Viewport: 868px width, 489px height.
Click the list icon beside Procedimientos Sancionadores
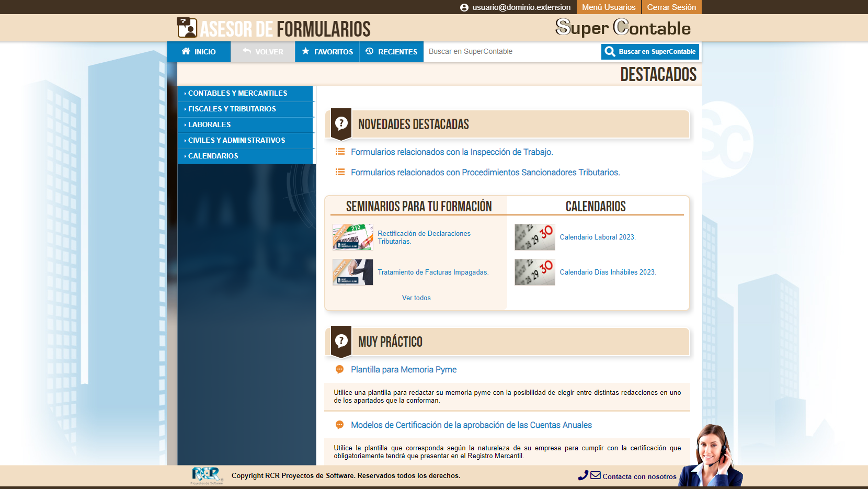click(340, 172)
